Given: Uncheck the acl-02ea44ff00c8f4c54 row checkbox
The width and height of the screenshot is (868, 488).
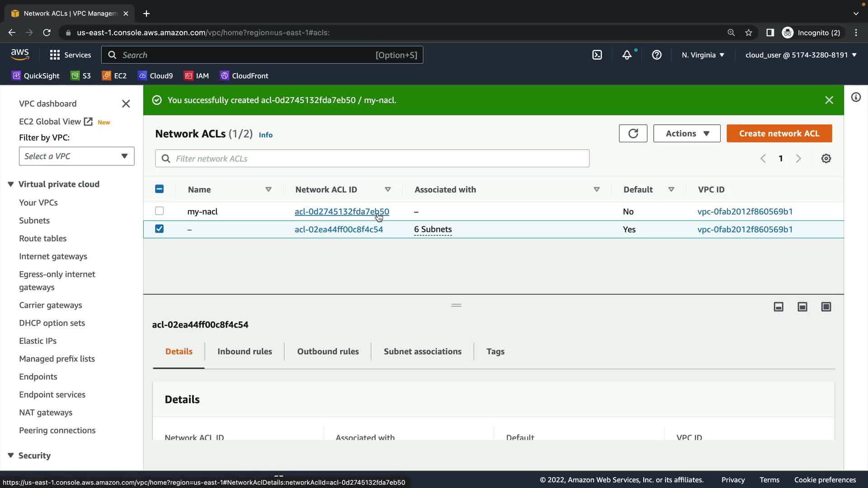Looking at the screenshot, I should (159, 229).
